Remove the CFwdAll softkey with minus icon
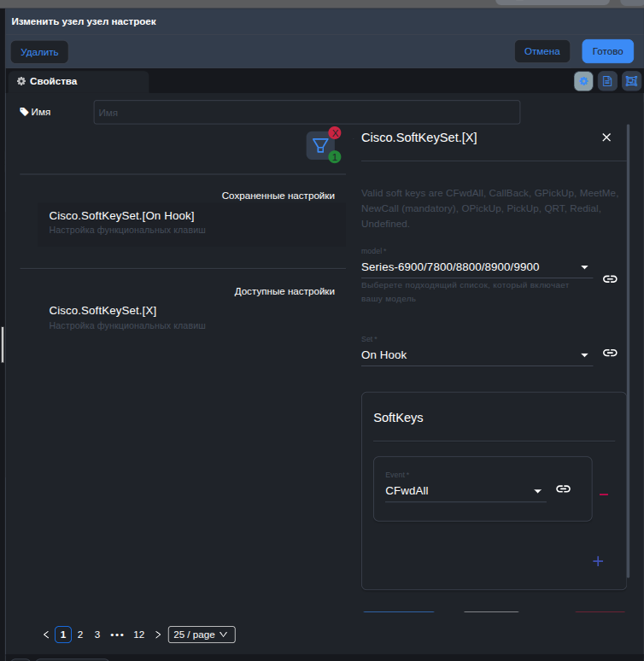This screenshot has height=661, width=644. point(604,494)
